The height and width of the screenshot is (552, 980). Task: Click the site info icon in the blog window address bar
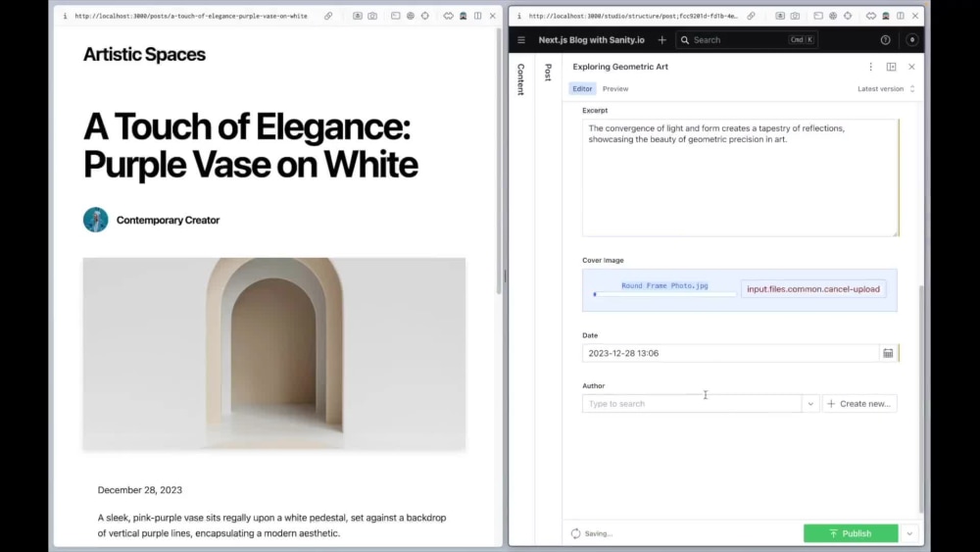tap(65, 17)
